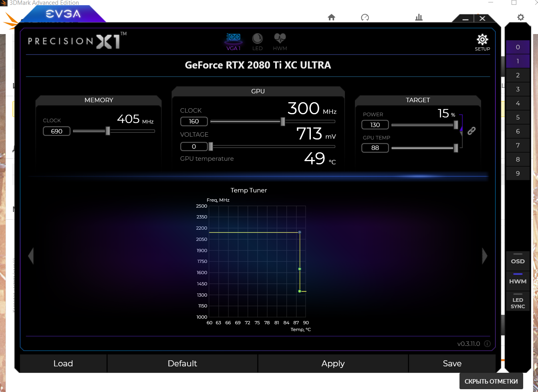538x392 pixels.
Task: Select profile slot 2
Action: coord(518,75)
